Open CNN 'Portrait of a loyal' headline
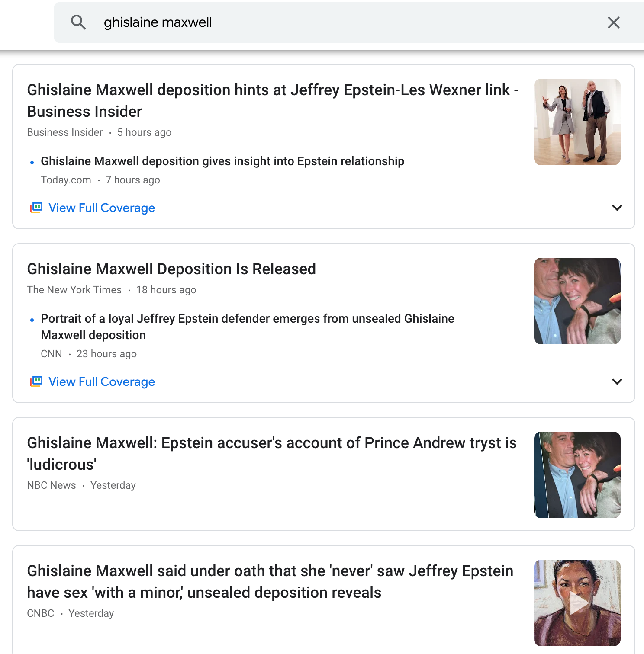 (248, 327)
